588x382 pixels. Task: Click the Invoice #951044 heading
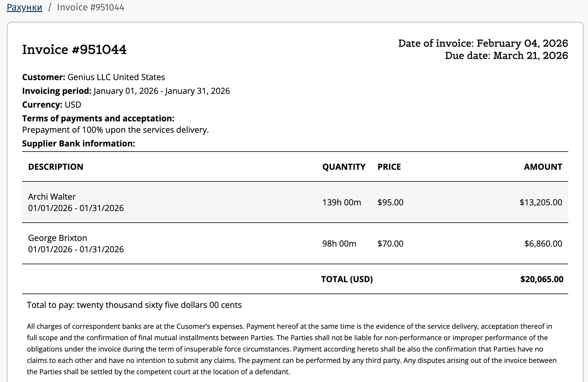(74, 50)
